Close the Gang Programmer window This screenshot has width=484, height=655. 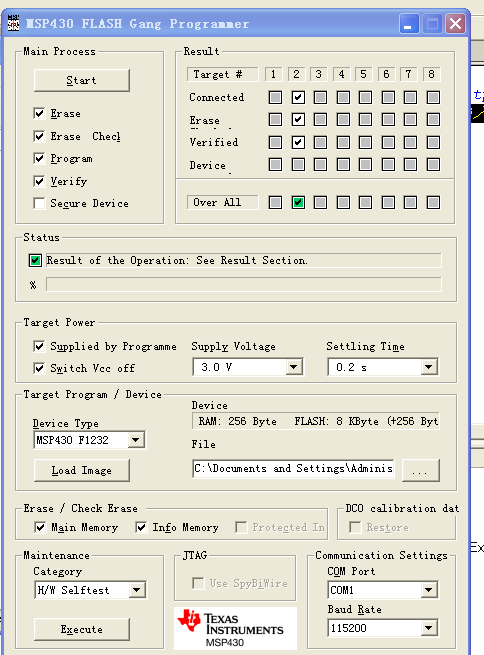(455, 23)
